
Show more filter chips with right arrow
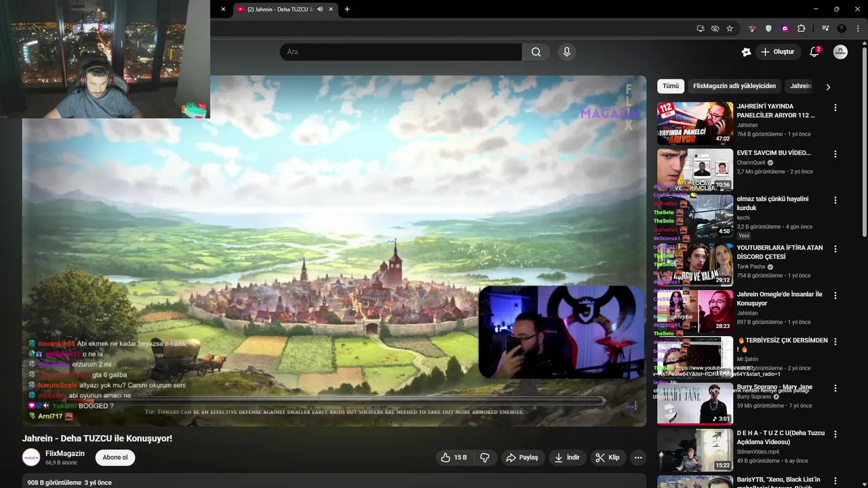pyautogui.click(x=828, y=87)
